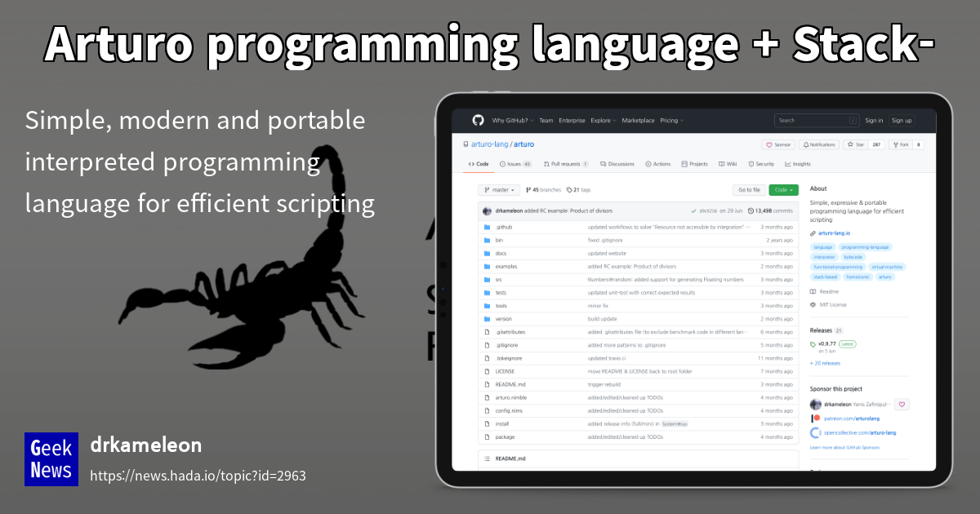980x514 pixels.
Task: Expand the Explore menu
Action: click(603, 121)
